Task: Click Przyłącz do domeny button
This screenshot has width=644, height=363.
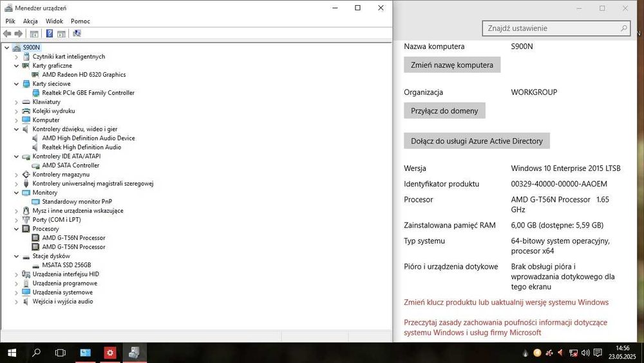Action: tap(444, 111)
